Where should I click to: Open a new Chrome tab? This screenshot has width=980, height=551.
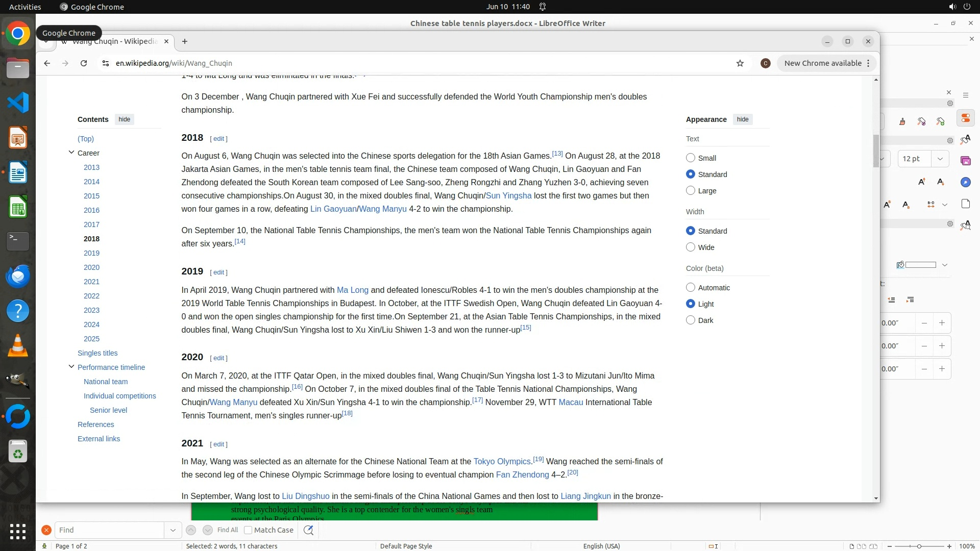click(x=185, y=41)
